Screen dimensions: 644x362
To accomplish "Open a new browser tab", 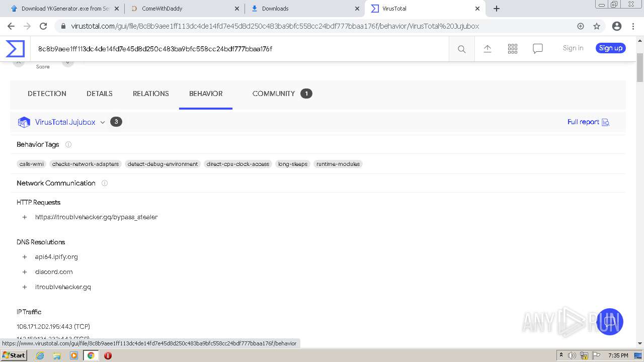I will coord(497,9).
